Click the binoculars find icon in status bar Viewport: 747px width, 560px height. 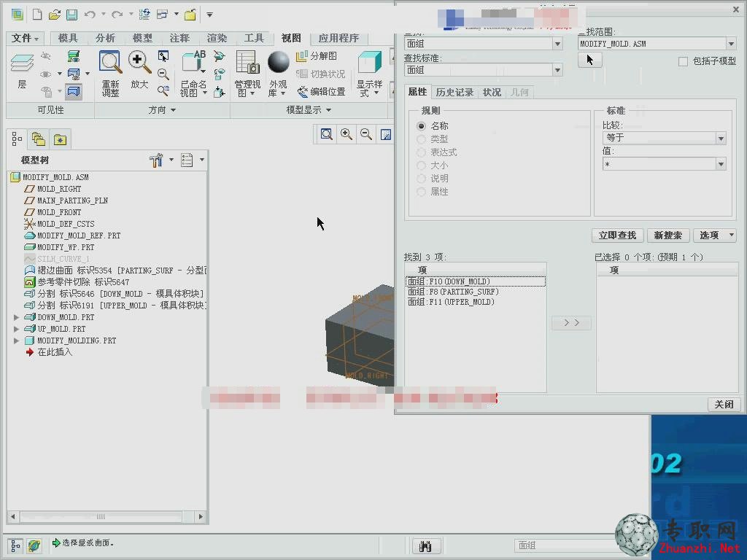(x=425, y=545)
